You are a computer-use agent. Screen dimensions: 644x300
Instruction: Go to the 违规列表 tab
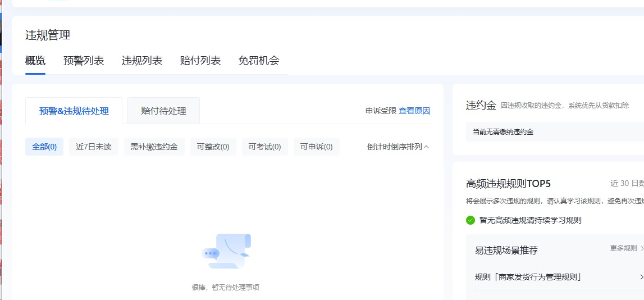click(142, 61)
